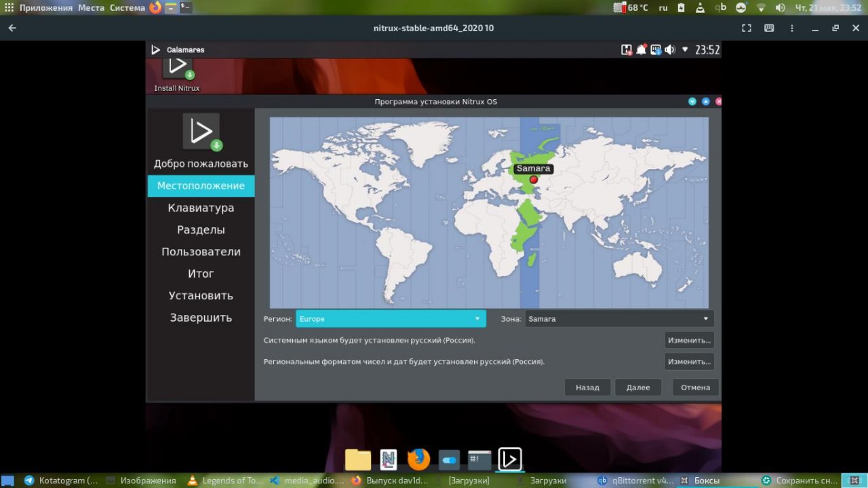Open the notifications bell in Nitrux tray
Viewport: 868px width, 488px height.
pos(641,50)
